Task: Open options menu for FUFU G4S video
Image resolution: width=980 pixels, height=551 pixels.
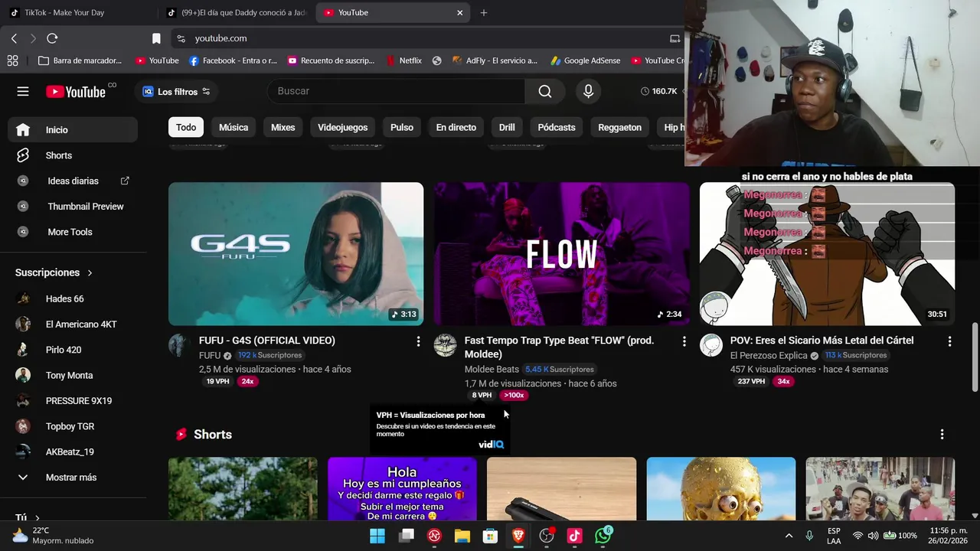Action: pyautogui.click(x=418, y=341)
